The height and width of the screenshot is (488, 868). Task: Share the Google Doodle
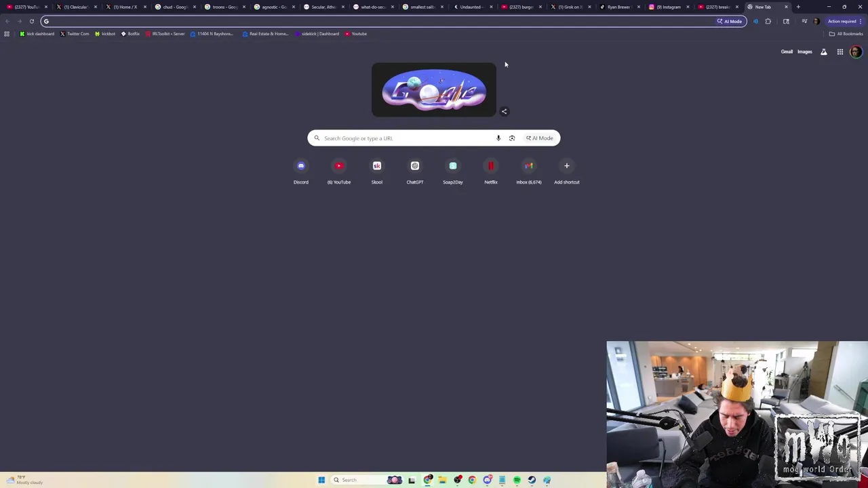504,111
